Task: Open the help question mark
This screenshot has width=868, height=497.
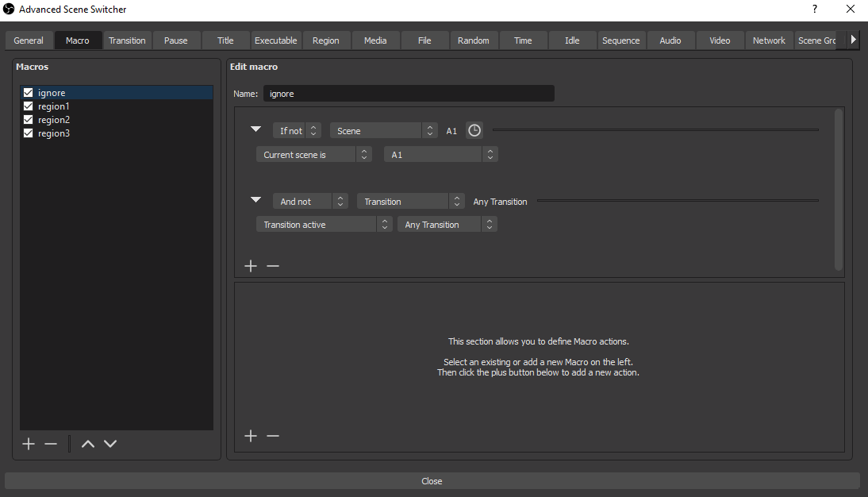Action: coord(815,9)
